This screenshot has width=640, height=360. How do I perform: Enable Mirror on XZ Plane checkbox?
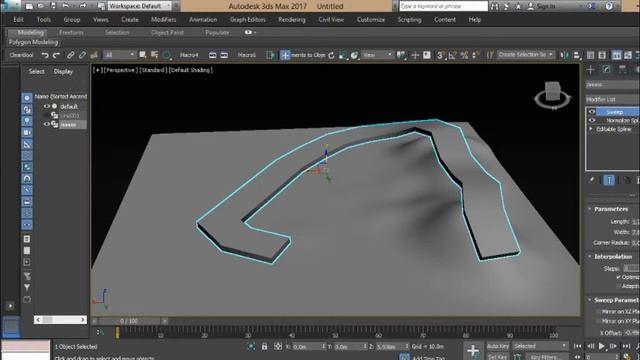(x=598, y=312)
